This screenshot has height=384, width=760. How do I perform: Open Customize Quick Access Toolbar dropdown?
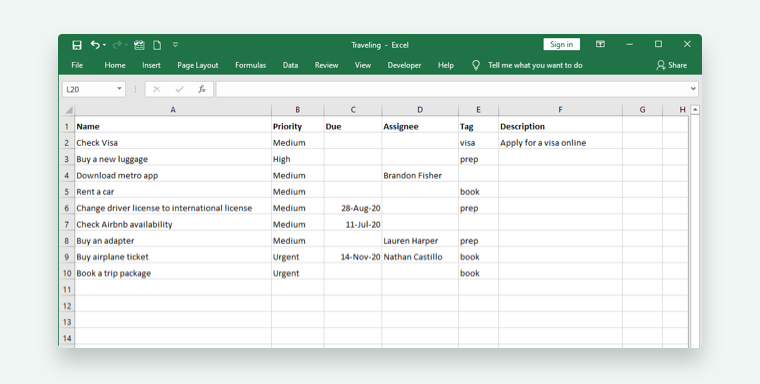pos(175,45)
